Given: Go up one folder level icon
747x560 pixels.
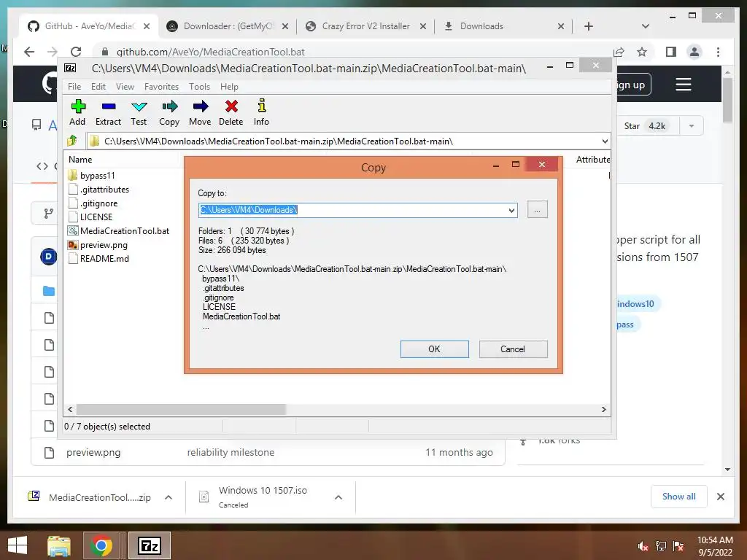Looking at the screenshot, I should (x=72, y=141).
